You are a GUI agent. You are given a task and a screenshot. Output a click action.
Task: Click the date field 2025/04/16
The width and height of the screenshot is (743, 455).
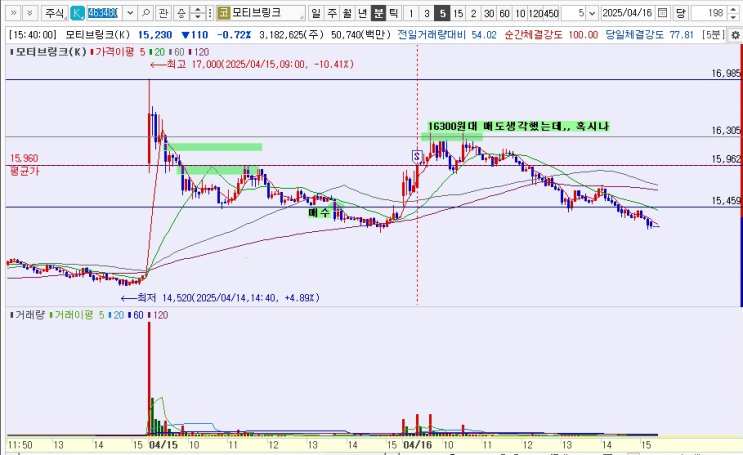point(627,13)
